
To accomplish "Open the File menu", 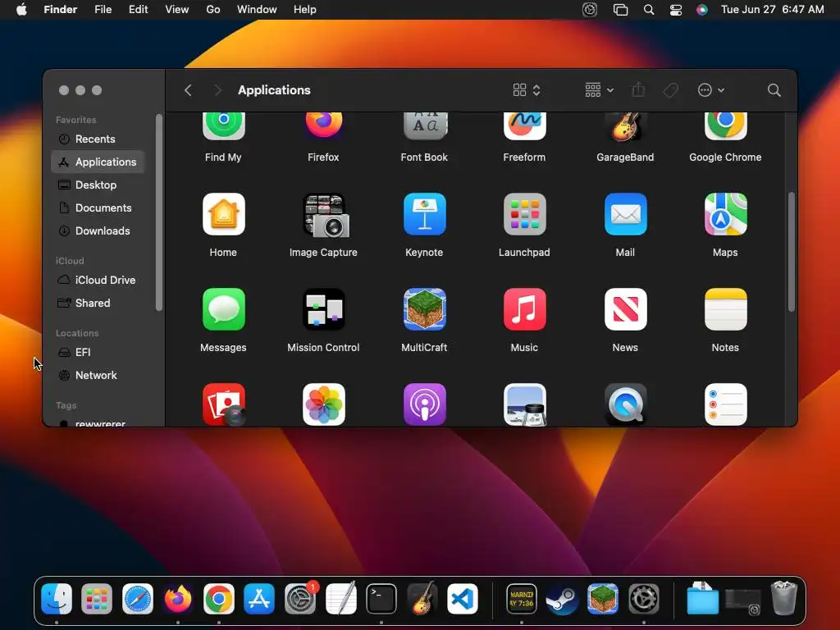I will 103,10.
